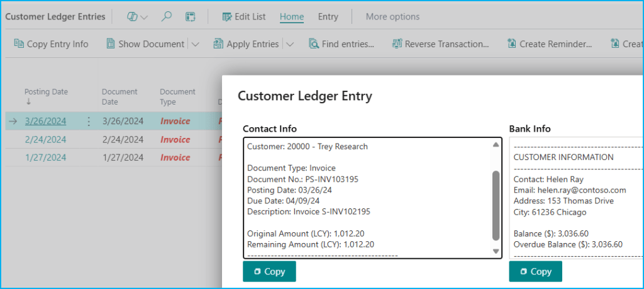The height and width of the screenshot is (289, 644).
Task: Click the Contact Info scrollbar down arrow
Action: click(x=496, y=251)
